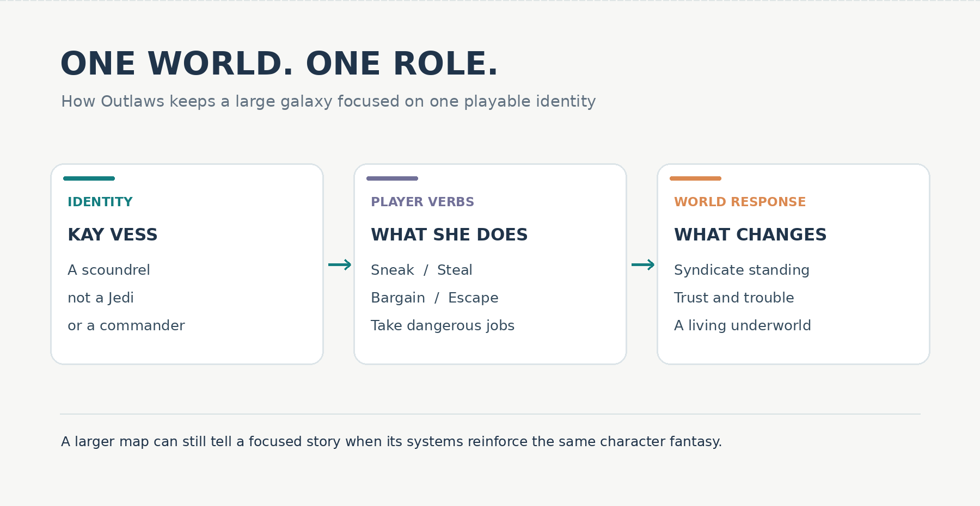This screenshot has height=506, width=980.
Task: Select the word 'Escape'
Action: [473, 298]
